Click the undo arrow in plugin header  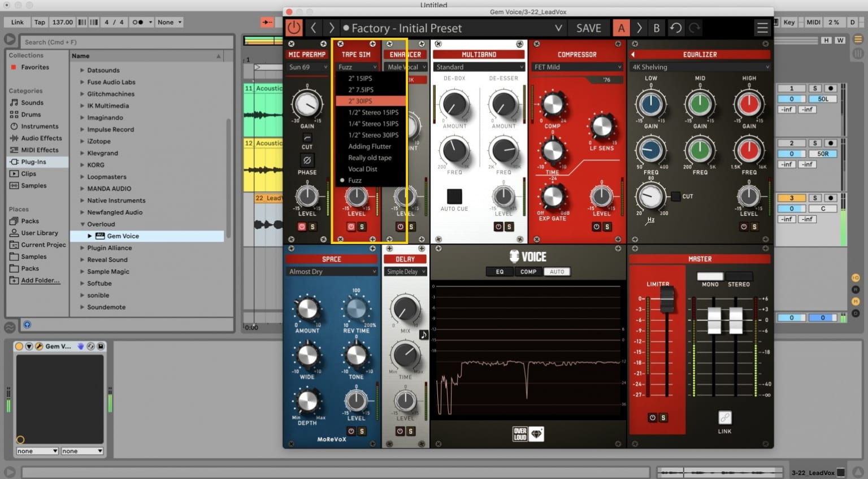tap(676, 27)
